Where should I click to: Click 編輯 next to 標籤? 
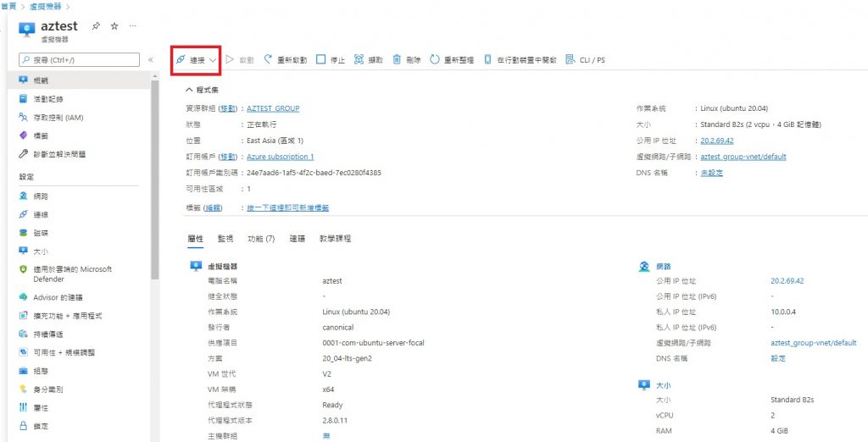(213, 208)
